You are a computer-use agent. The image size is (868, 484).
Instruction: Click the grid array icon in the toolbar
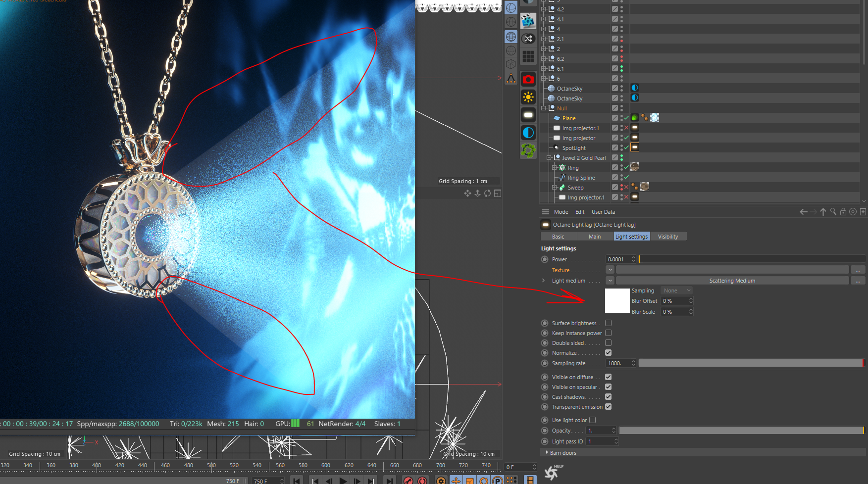[x=528, y=57]
